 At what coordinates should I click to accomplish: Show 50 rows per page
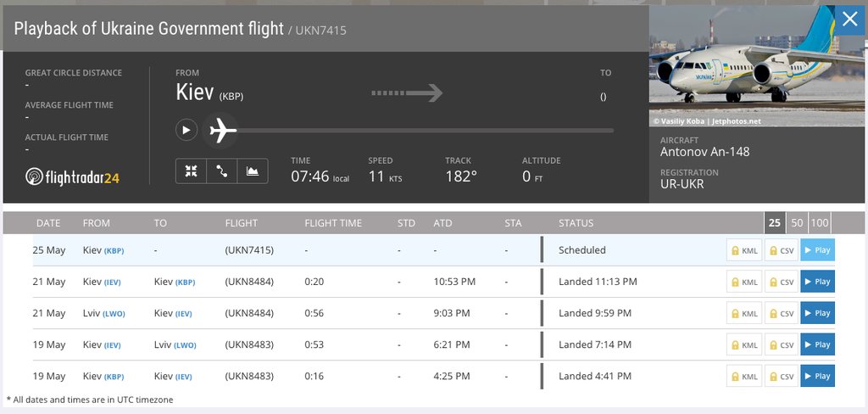797,223
